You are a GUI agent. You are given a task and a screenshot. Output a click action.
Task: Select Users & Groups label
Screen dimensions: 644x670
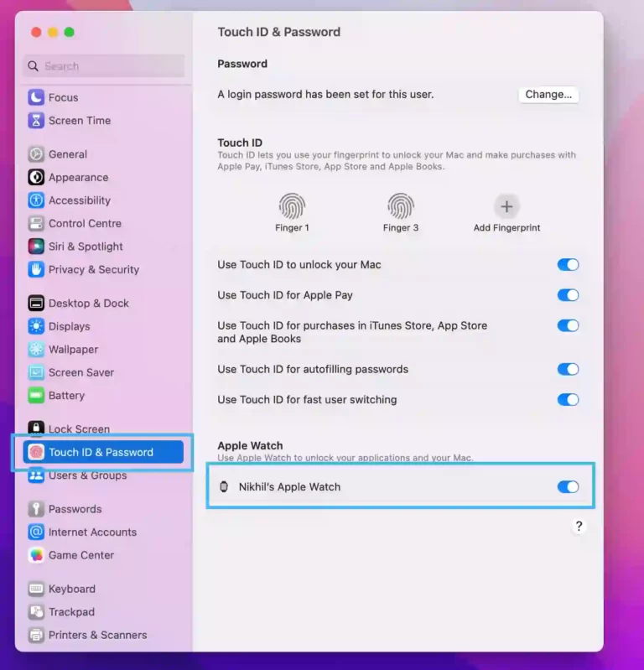pos(87,475)
